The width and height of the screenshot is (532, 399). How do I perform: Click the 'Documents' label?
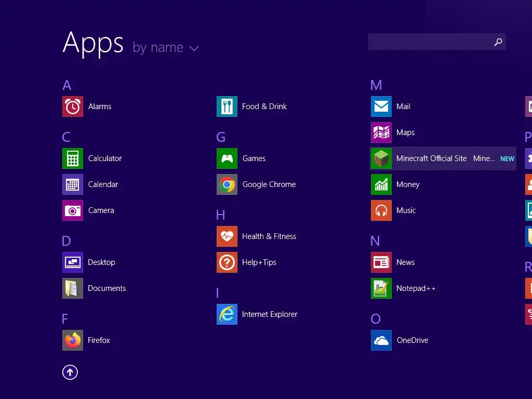coord(107,288)
